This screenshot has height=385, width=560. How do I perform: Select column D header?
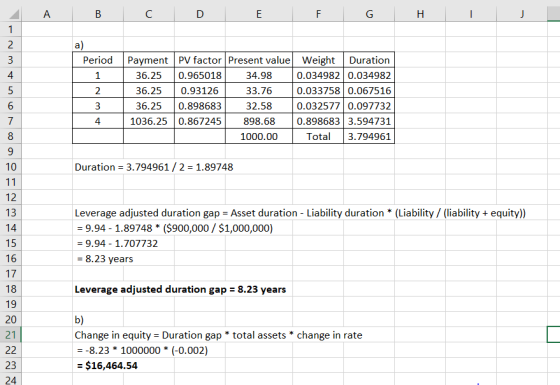tap(200, 14)
